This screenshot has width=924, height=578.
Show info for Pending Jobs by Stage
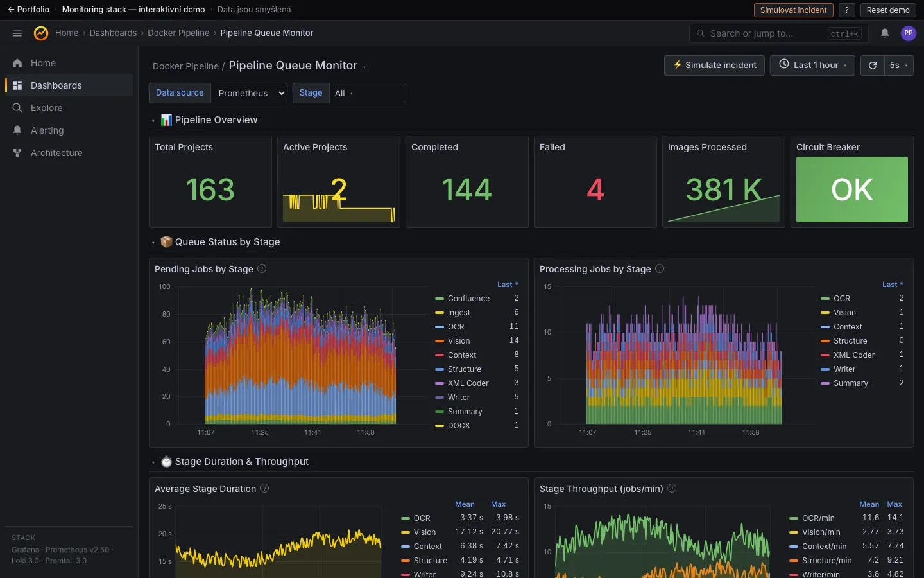pos(262,269)
